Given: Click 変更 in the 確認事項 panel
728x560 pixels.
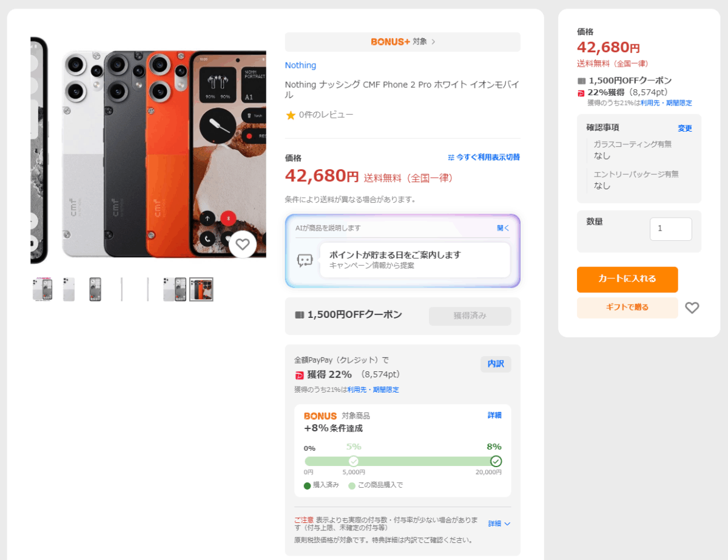Looking at the screenshot, I should [684, 129].
